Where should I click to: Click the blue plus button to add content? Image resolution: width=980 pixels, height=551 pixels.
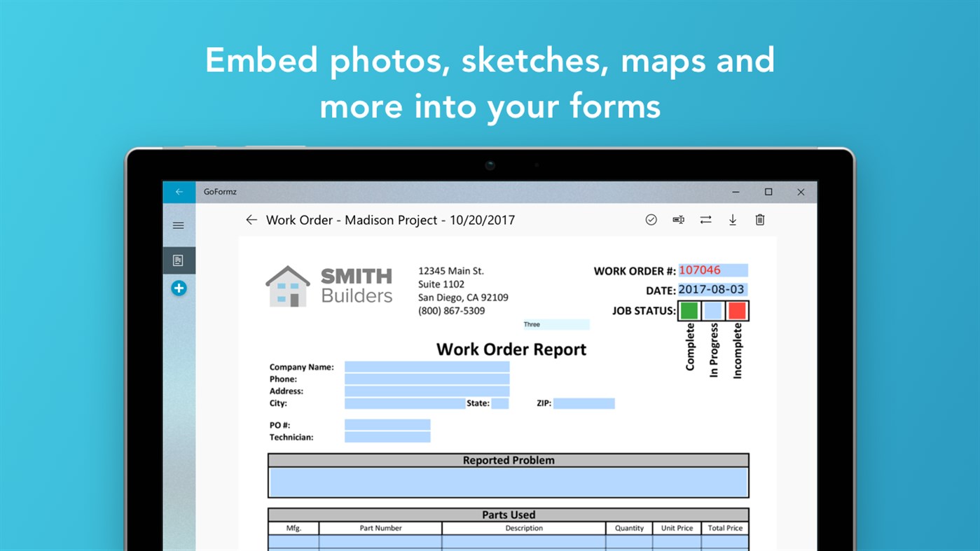179,288
